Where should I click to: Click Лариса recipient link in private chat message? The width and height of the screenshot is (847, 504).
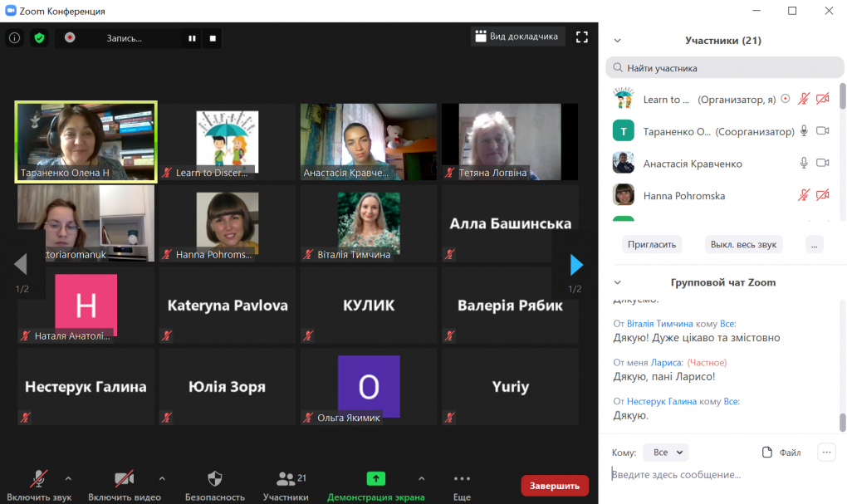(667, 363)
